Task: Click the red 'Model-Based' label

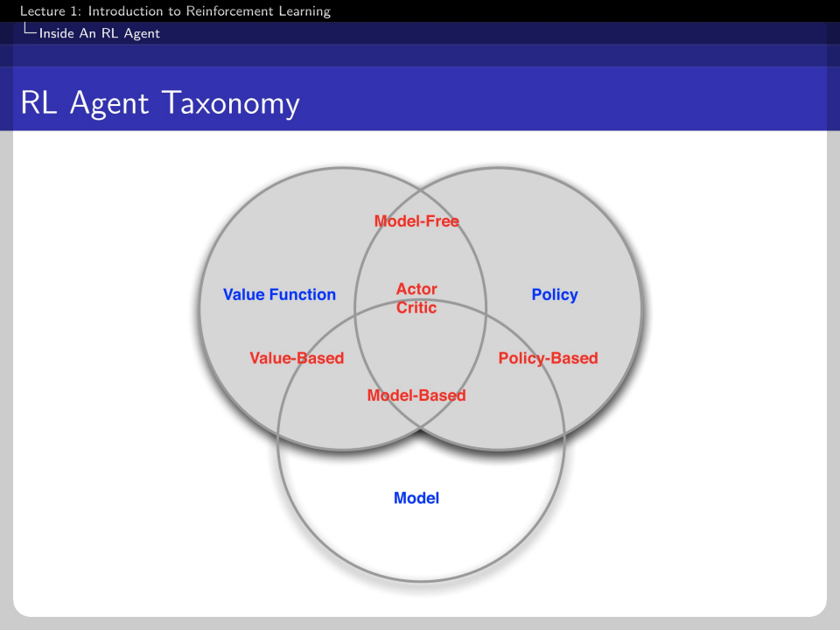Action: pyautogui.click(x=416, y=395)
